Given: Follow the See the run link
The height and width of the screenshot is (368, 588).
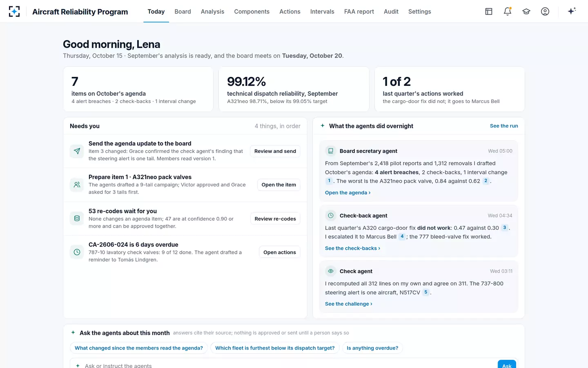Looking at the screenshot, I should tap(504, 126).
